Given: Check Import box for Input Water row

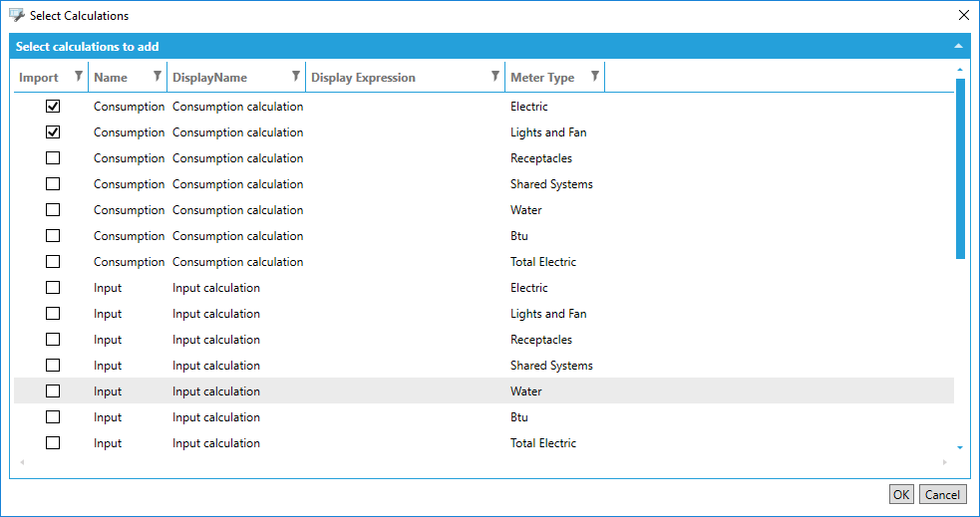Looking at the screenshot, I should (53, 391).
